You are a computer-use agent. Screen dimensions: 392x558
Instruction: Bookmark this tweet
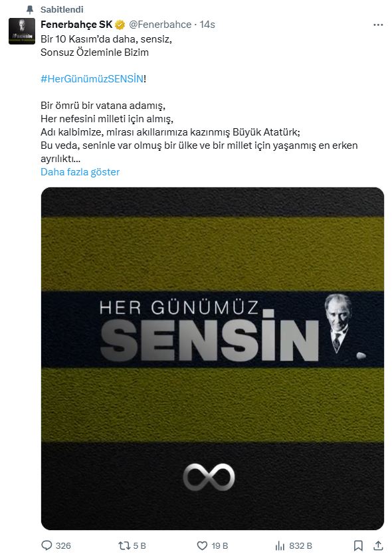point(358,545)
